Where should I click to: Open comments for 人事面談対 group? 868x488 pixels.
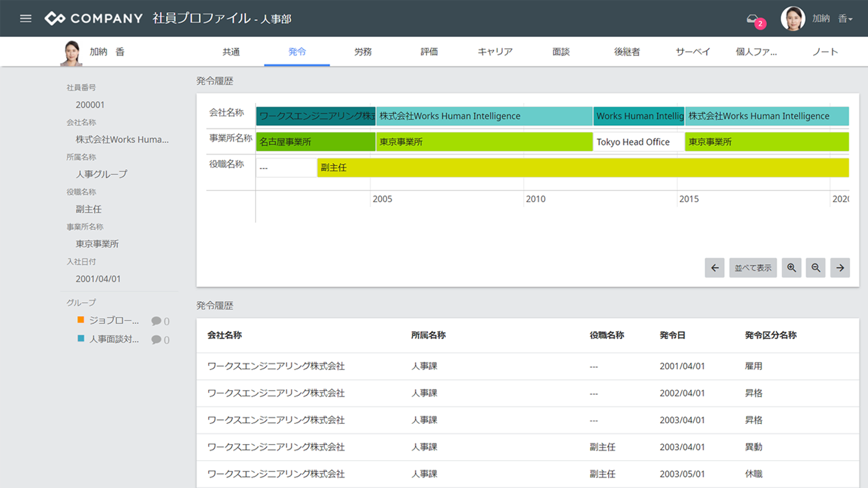[160, 340]
